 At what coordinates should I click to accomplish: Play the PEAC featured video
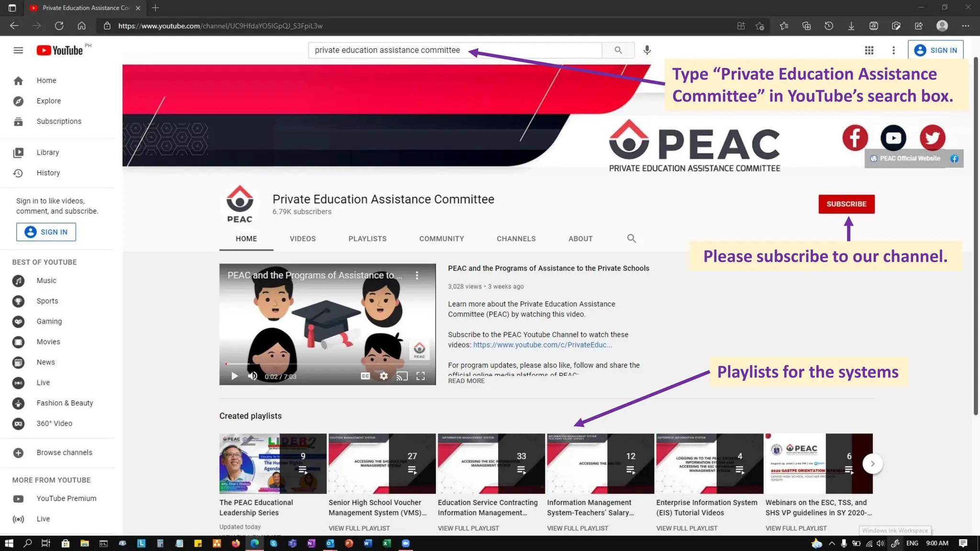pyautogui.click(x=234, y=376)
